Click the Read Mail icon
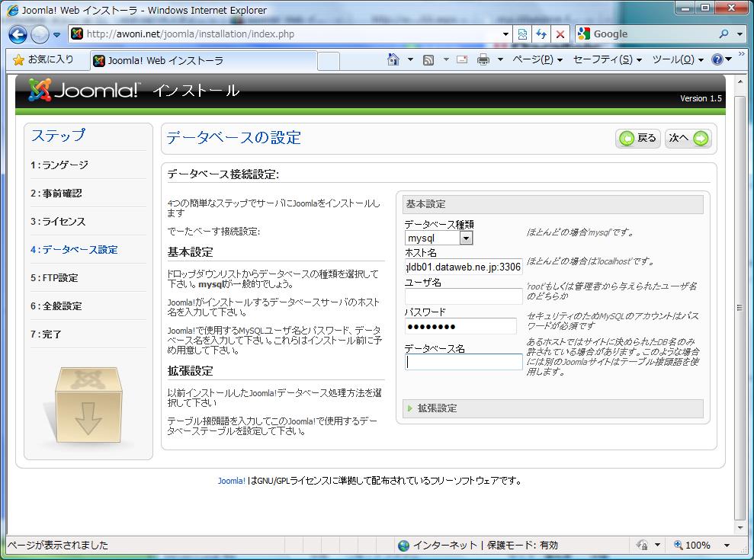The width and height of the screenshot is (754, 560). point(462,59)
